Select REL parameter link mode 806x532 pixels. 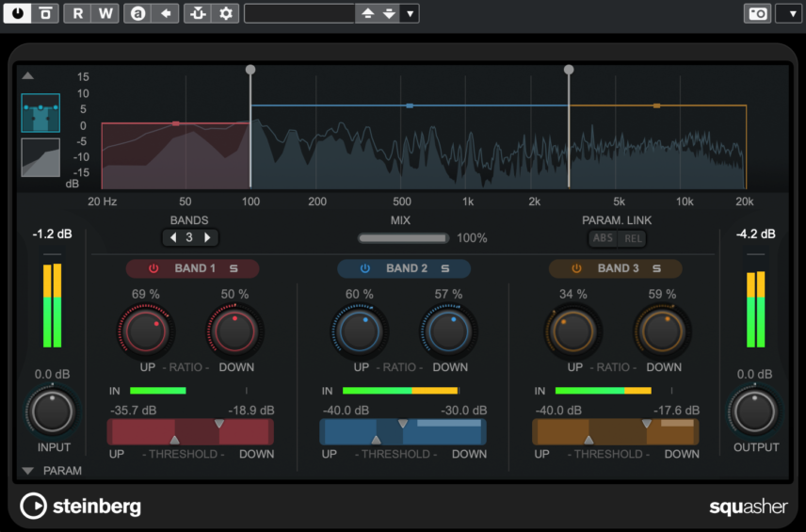click(633, 238)
